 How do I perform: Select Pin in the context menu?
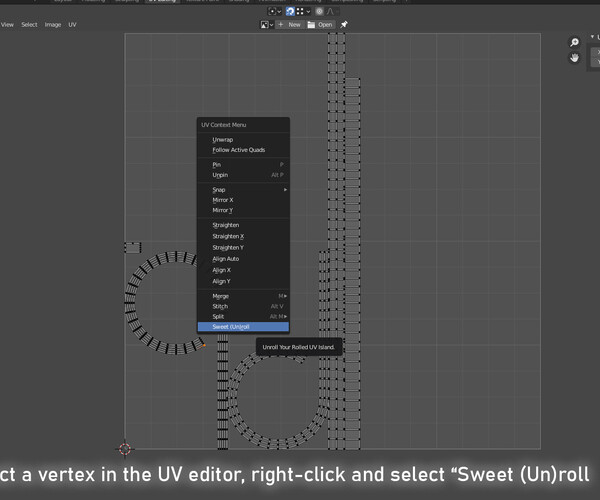[x=243, y=164]
